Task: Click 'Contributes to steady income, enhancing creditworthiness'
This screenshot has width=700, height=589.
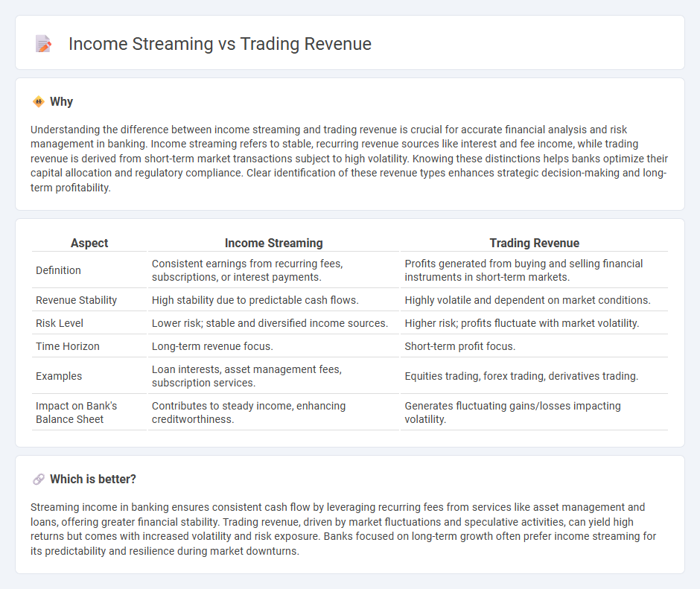Action: pos(249,413)
